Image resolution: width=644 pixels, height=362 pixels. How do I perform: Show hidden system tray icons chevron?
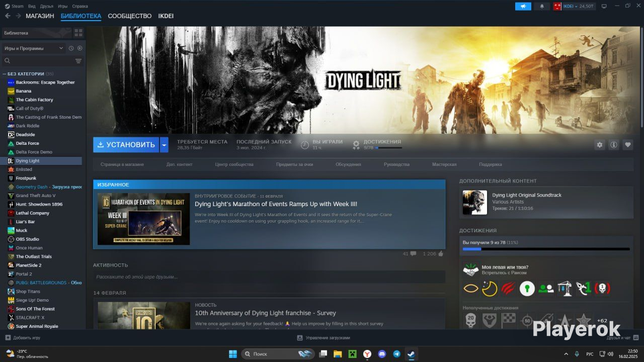[566, 354]
